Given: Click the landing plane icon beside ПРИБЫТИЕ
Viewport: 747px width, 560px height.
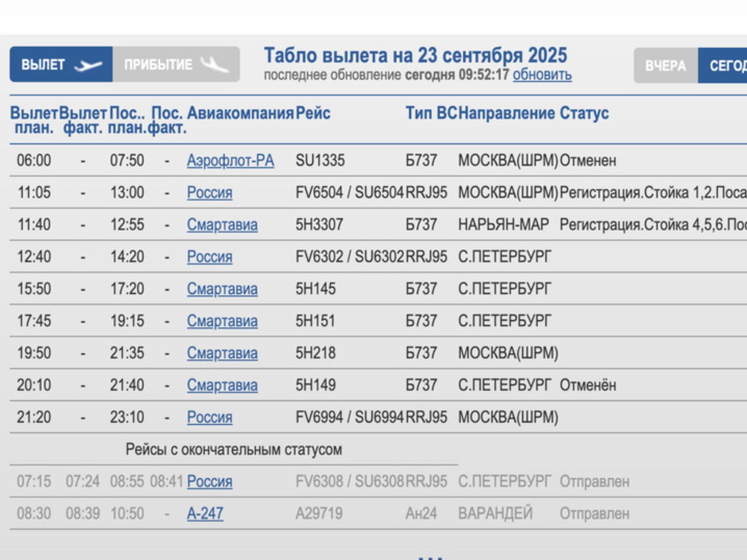Looking at the screenshot, I should point(215,65).
